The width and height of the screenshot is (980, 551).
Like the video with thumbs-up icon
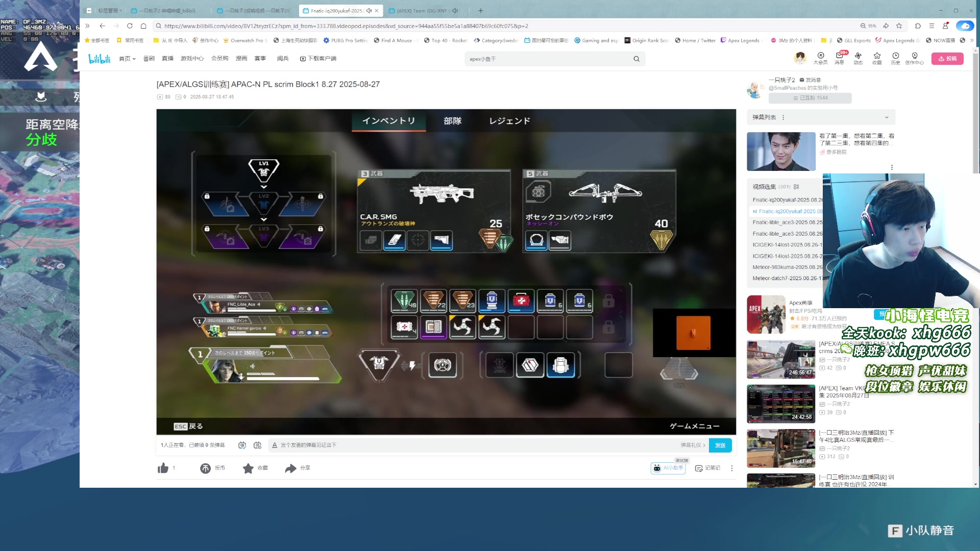point(163,468)
